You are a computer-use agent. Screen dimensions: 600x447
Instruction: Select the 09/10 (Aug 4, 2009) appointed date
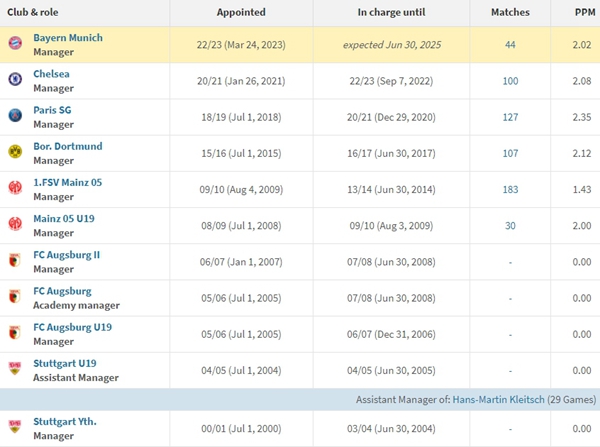point(241,189)
